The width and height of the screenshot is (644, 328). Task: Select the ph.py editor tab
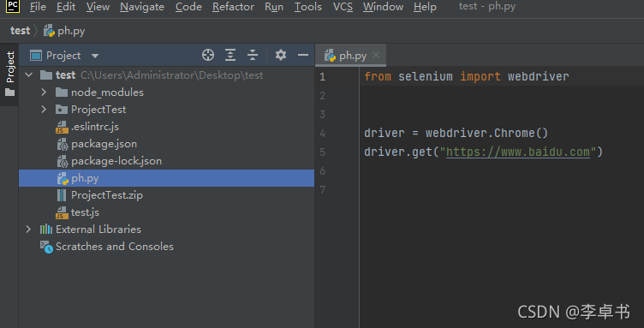[x=351, y=56]
